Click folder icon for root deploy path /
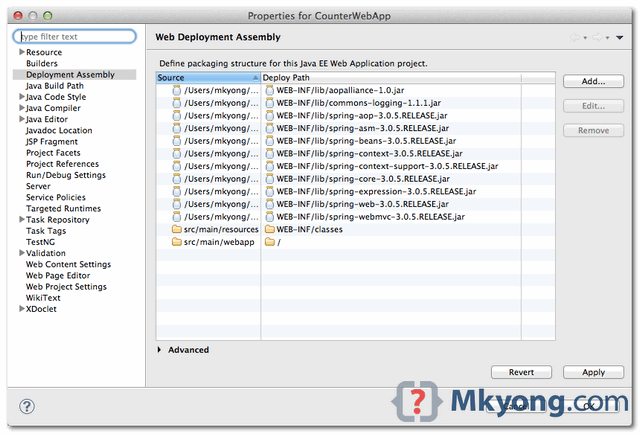640x434 pixels. tap(269, 242)
